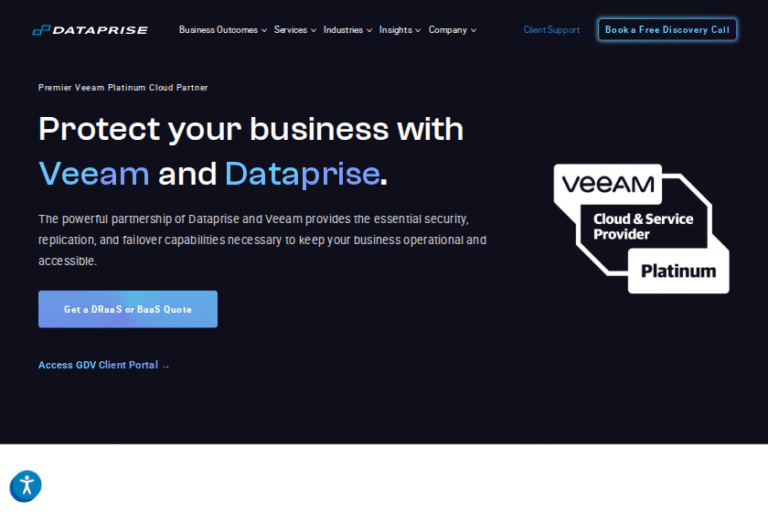Click the Platinum label on Veeam badge
Screen dimensions: 768x512
click(678, 271)
